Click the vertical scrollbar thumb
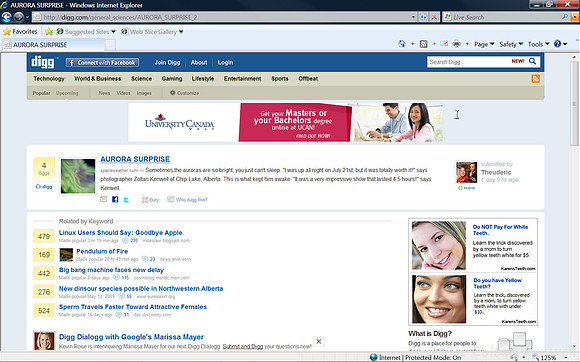580x362 pixels. (574, 104)
